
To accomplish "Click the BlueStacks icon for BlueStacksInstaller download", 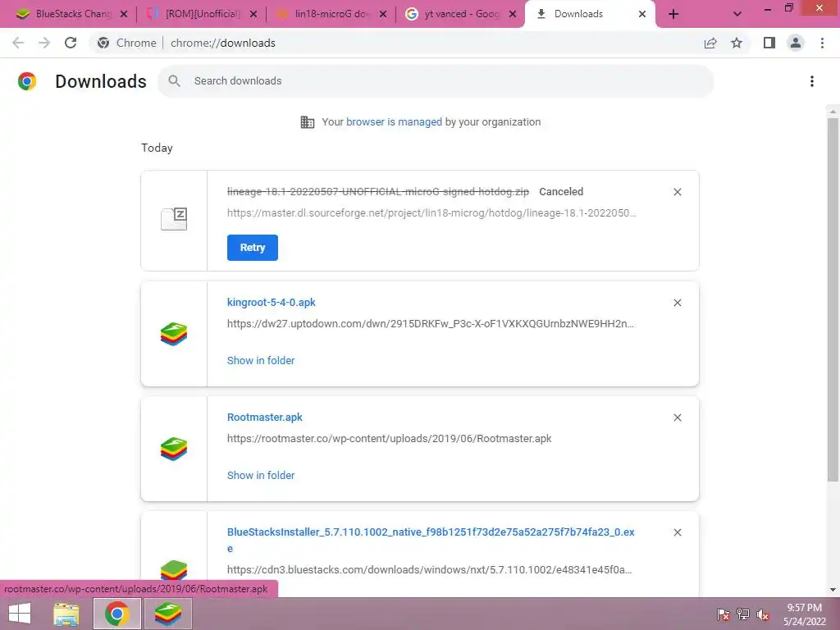I will coord(174,571).
